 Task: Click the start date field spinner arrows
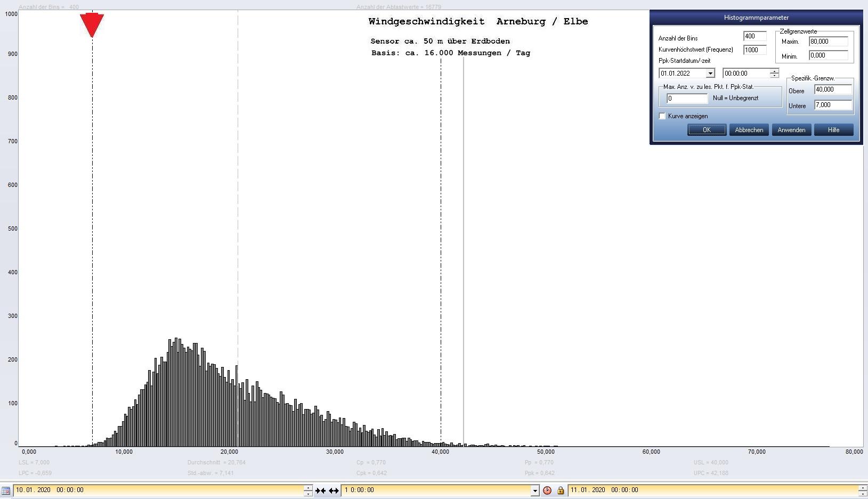tap(308, 490)
